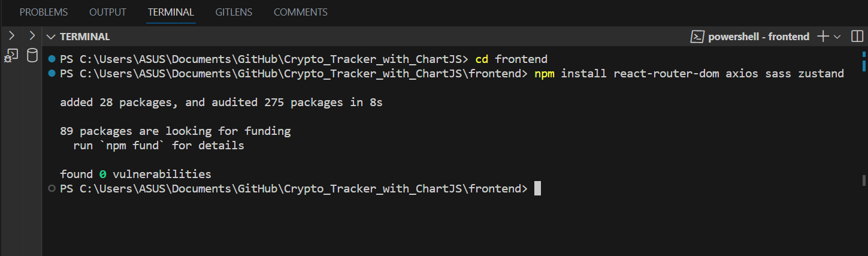Open the debug console terminal icon
Image resolution: width=868 pixels, height=256 pixels.
[x=11, y=55]
